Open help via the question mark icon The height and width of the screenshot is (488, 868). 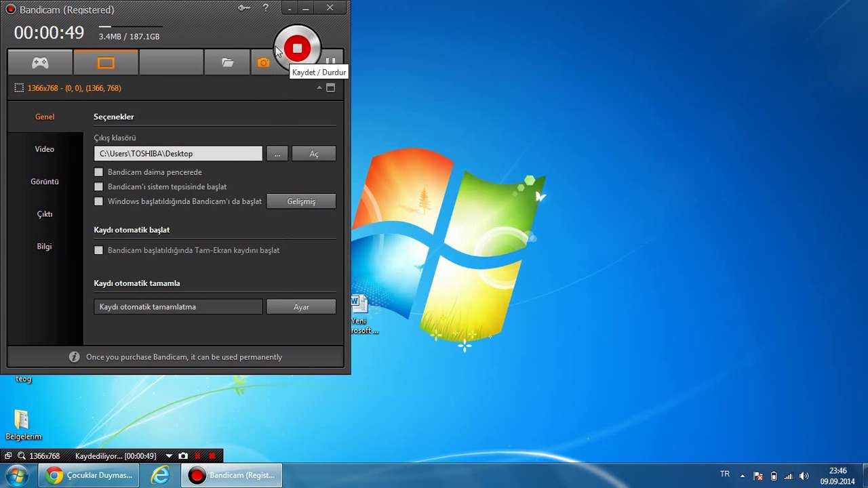point(266,8)
